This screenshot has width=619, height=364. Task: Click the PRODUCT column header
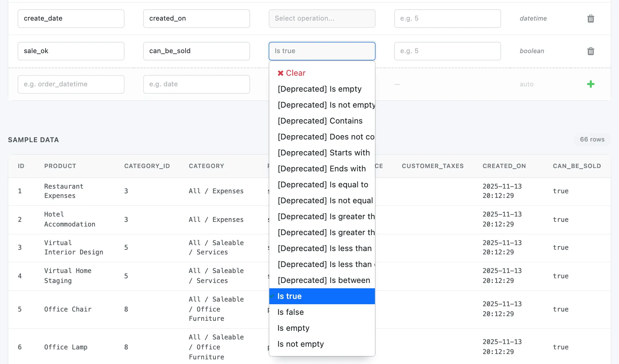(60, 166)
